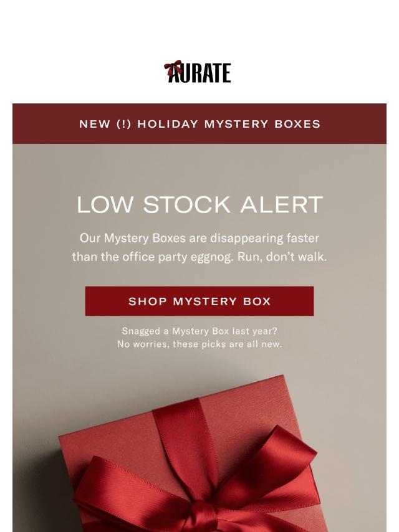Select the text about disappearing Mystery Boxes
The width and height of the screenshot is (399, 532).
coord(199,247)
